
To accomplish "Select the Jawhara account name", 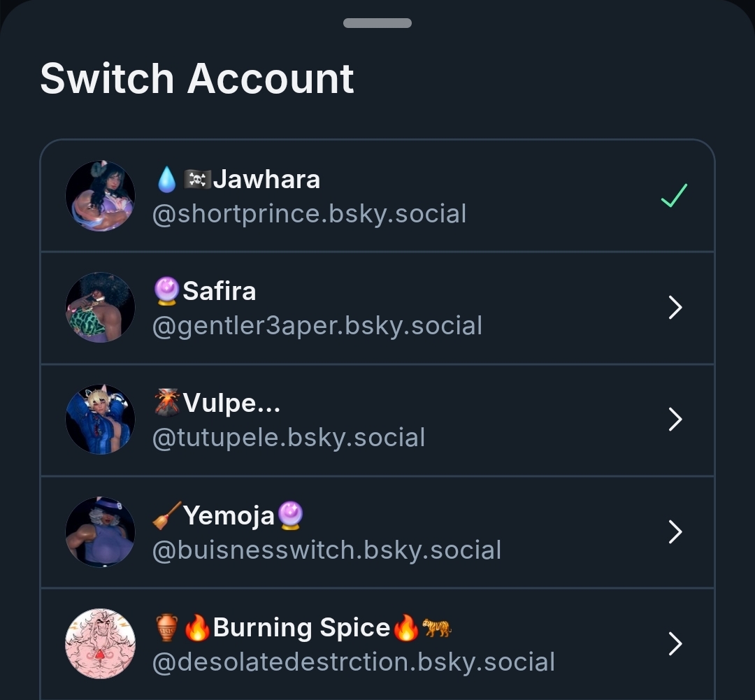I will [x=266, y=180].
